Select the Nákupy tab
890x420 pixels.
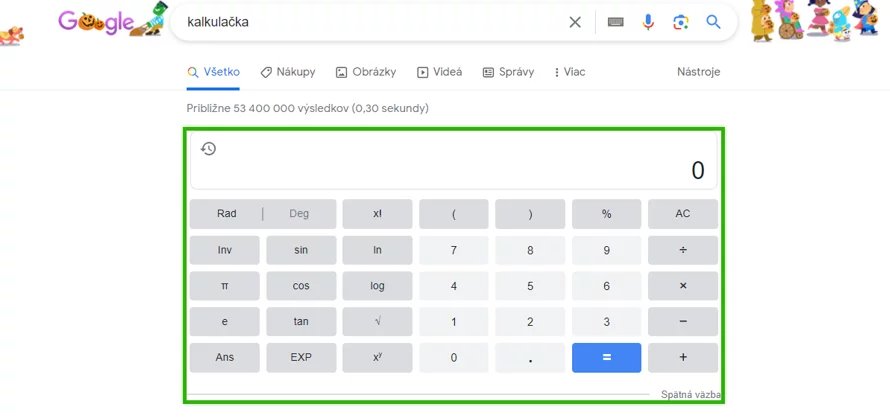click(288, 72)
